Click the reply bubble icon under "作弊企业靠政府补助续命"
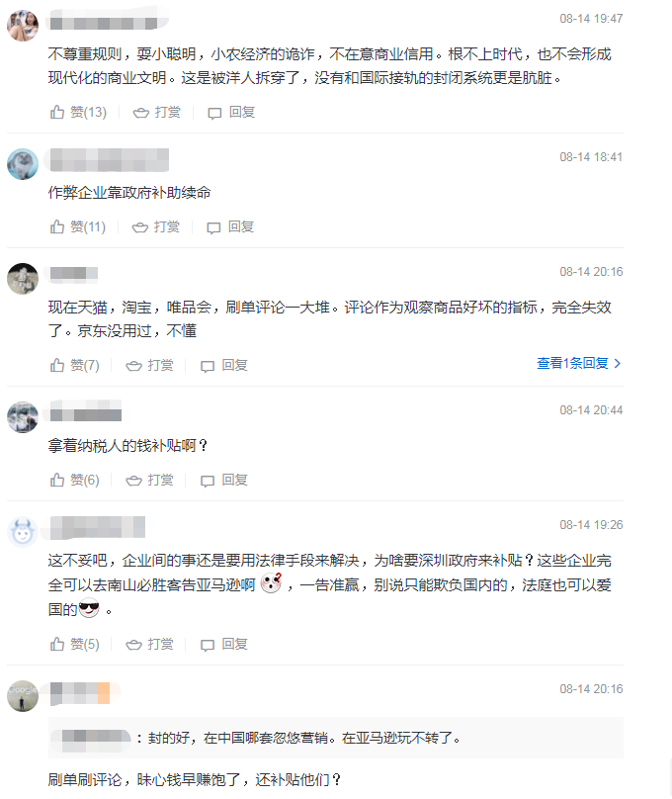 211,226
